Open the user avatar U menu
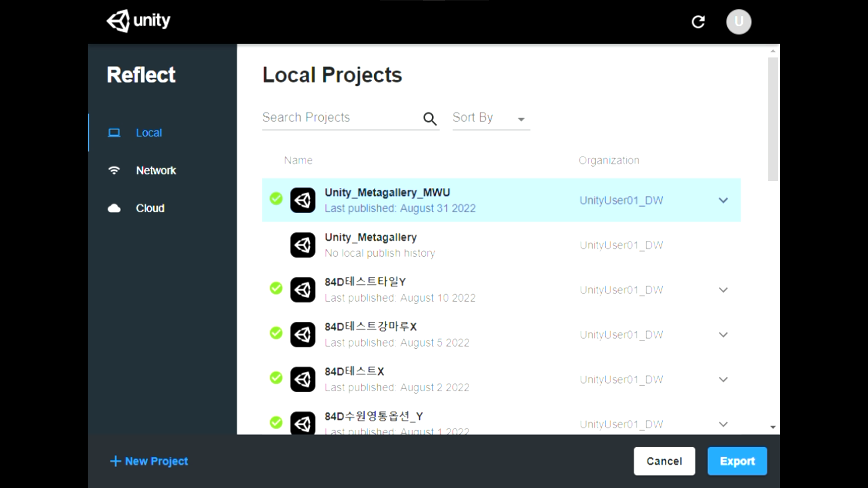This screenshot has width=868, height=488. [x=739, y=22]
